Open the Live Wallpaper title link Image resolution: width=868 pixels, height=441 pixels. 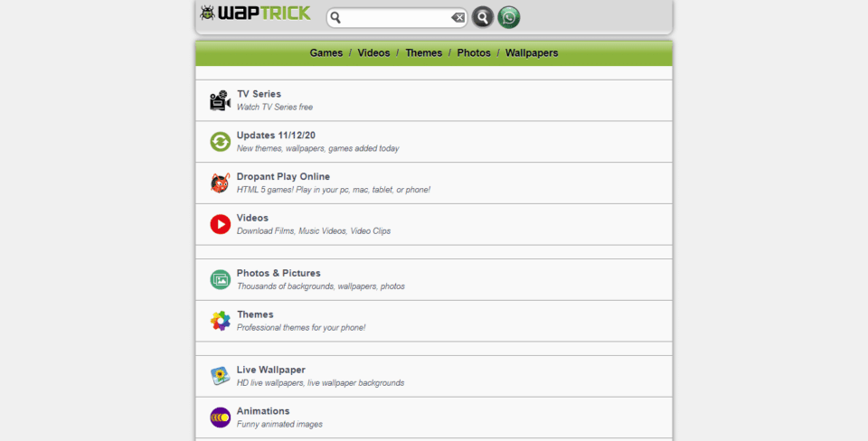tap(270, 370)
